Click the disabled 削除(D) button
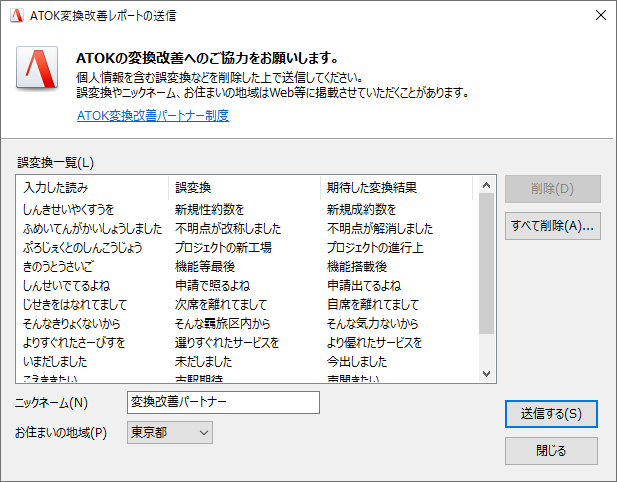This screenshot has height=482, width=617. [x=552, y=189]
